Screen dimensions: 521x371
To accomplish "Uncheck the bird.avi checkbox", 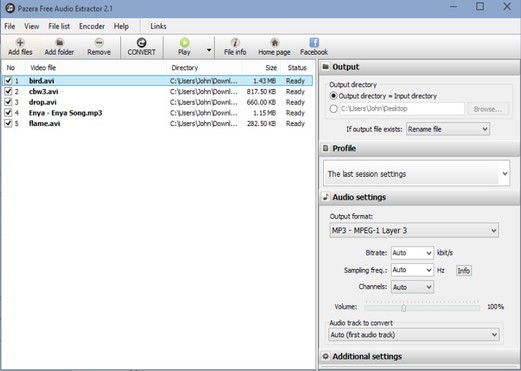I will point(8,81).
